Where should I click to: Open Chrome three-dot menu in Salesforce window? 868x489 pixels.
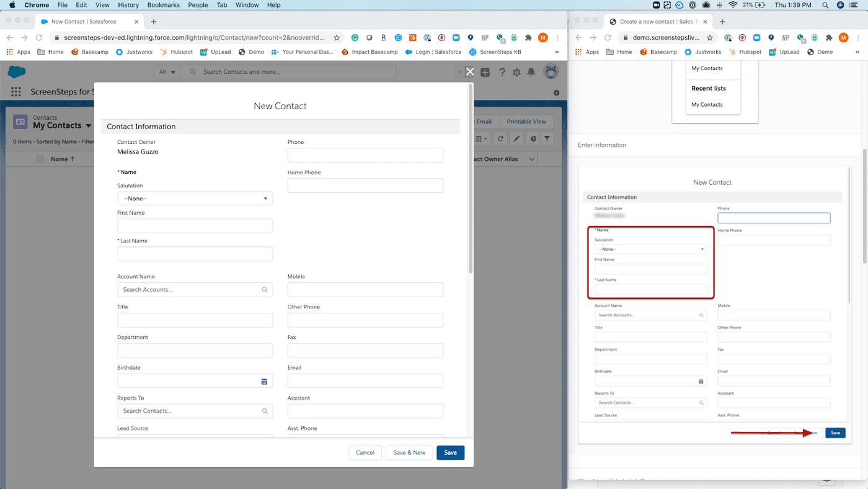558,37
